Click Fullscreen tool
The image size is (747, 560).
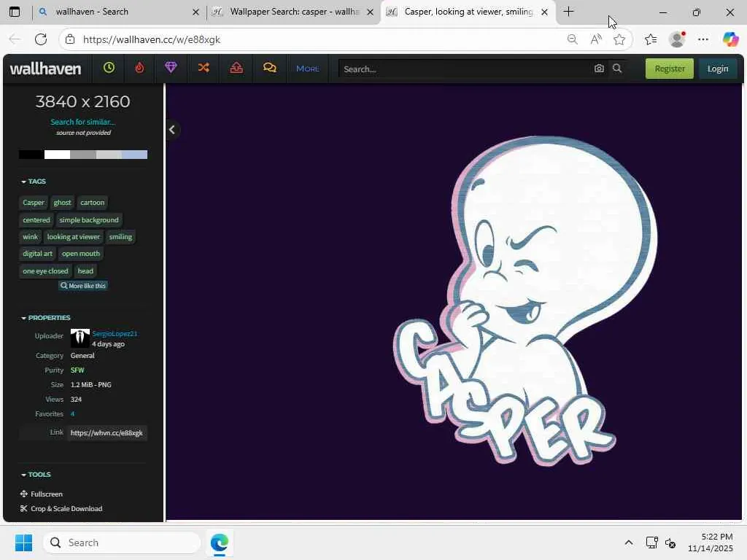click(x=42, y=494)
